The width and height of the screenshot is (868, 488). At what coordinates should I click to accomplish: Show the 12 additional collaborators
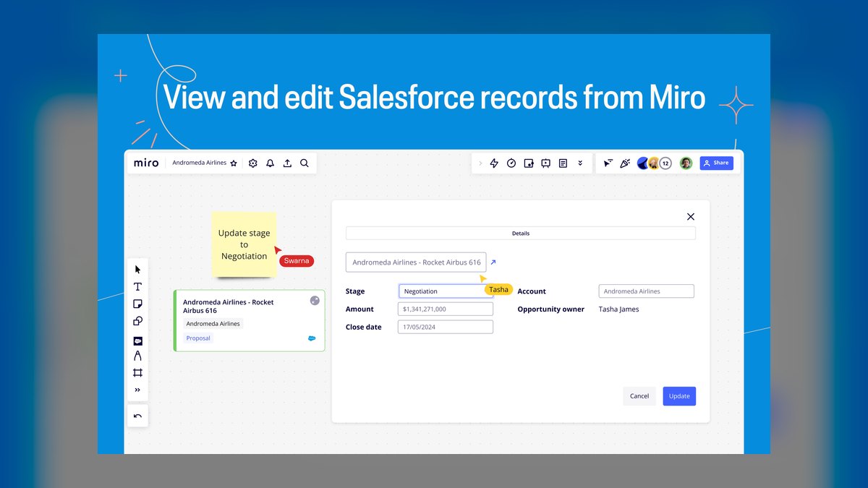(x=665, y=163)
